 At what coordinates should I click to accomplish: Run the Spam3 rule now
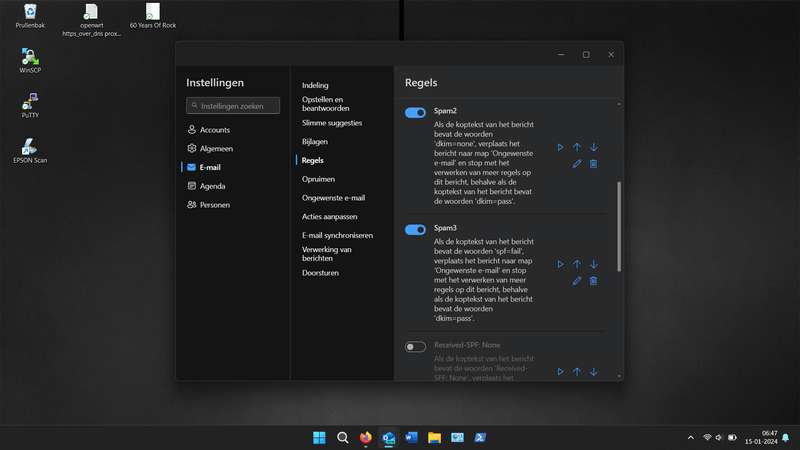(x=560, y=264)
